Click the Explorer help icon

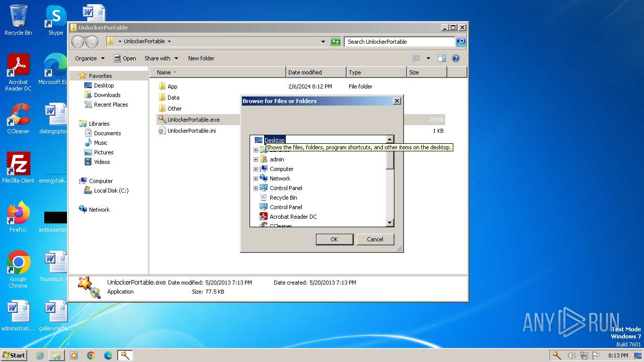pos(456,58)
